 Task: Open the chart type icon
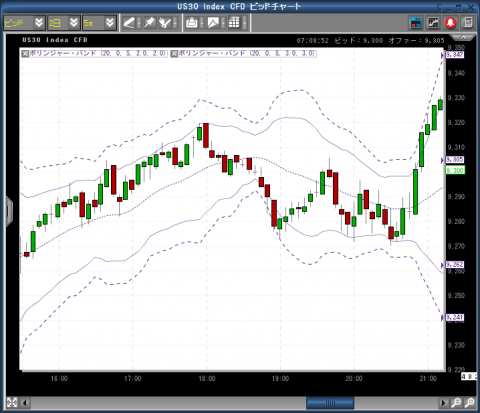tap(213, 23)
